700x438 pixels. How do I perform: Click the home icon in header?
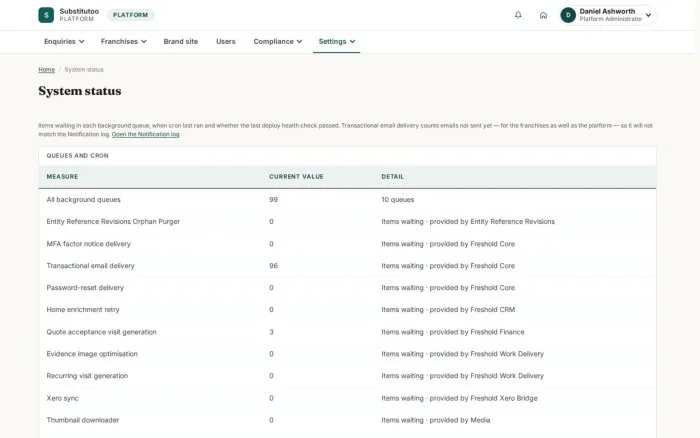click(543, 15)
